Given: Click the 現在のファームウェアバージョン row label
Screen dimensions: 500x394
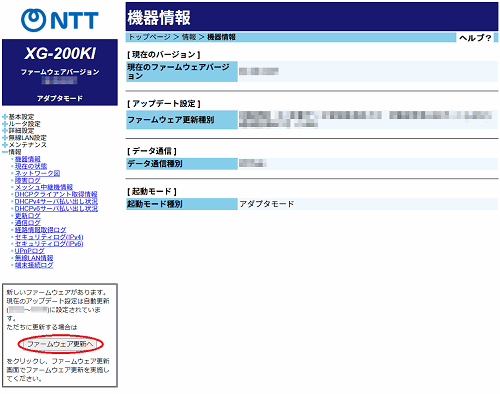Looking at the screenshot, I should click(x=182, y=71).
